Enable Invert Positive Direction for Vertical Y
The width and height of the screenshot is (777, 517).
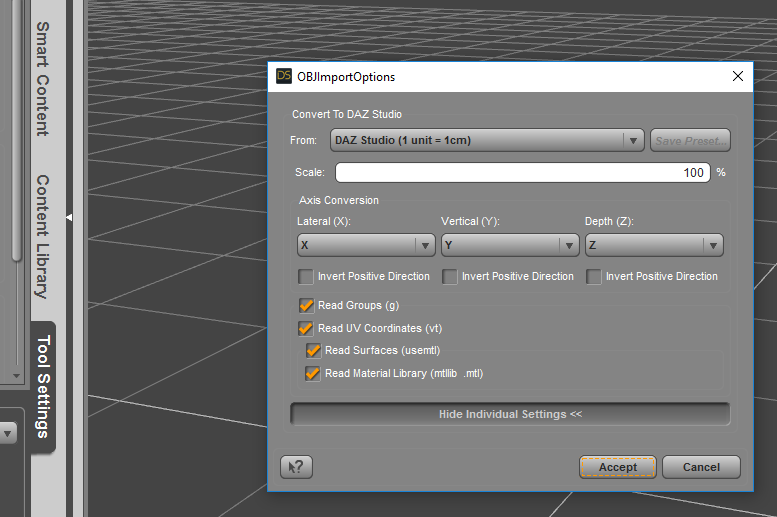click(449, 277)
